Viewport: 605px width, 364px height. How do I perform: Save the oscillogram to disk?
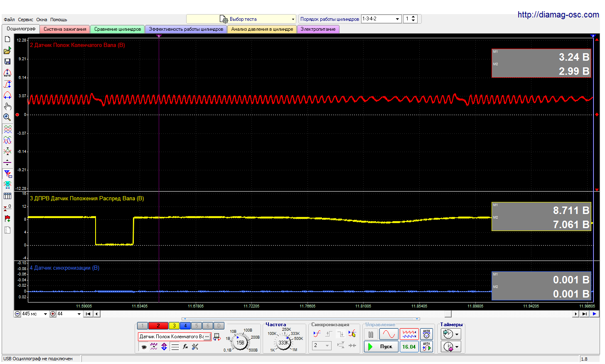click(7, 61)
